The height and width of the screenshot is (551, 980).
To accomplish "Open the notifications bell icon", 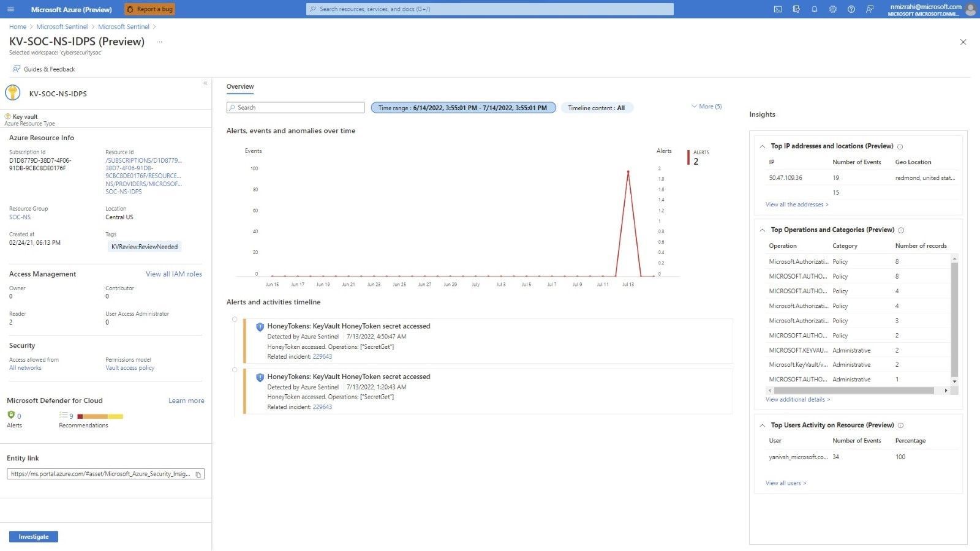I will 815,9.
